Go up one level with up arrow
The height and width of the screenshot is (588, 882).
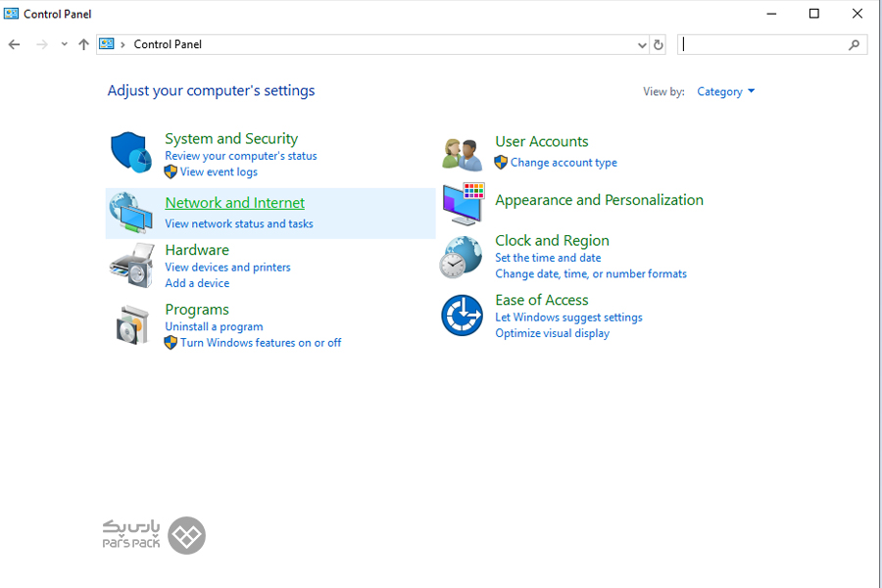point(84,44)
